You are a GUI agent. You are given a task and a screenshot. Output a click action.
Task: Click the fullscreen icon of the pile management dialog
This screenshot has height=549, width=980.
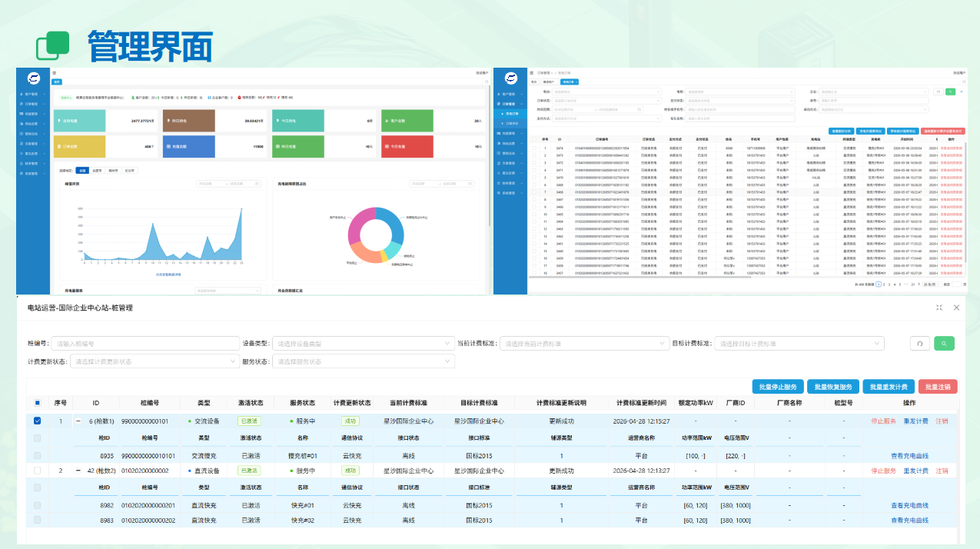point(939,308)
